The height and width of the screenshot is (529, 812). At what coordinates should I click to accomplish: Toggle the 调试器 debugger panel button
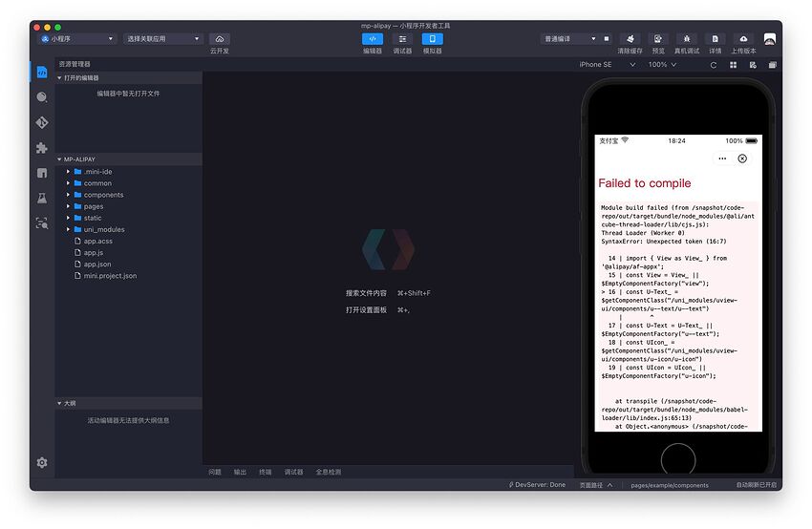tap(402, 39)
